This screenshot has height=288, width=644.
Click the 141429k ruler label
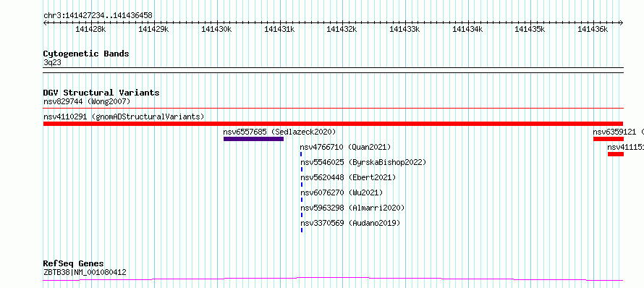tap(153, 30)
